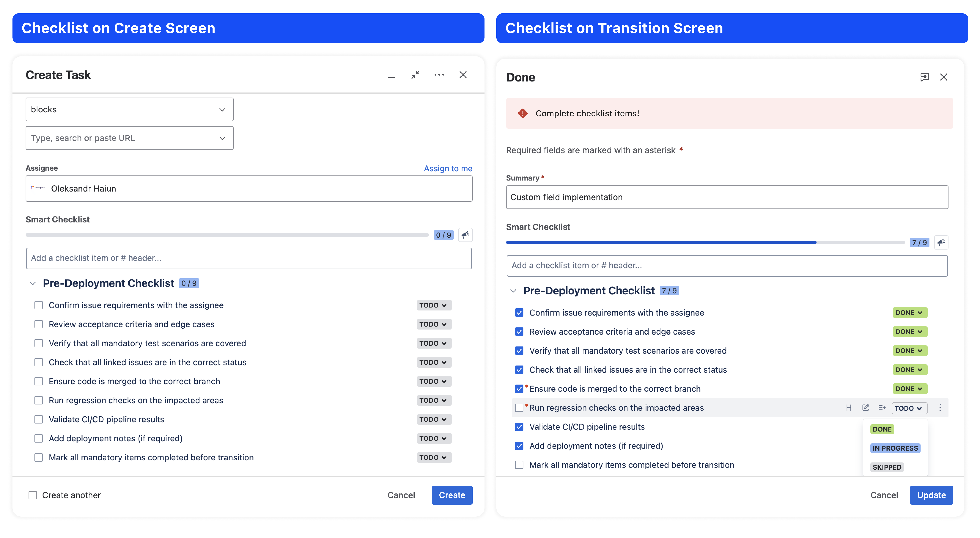Open DONE status dropdown for 'Ensure code is merged'
This screenshot has height=538, width=980.
pyautogui.click(x=910, y=389)
